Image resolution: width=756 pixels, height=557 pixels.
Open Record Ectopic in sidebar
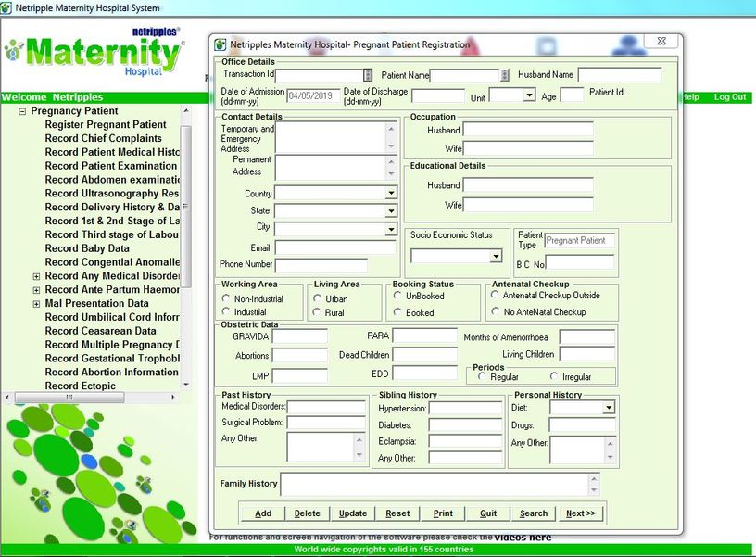point(80,386)
